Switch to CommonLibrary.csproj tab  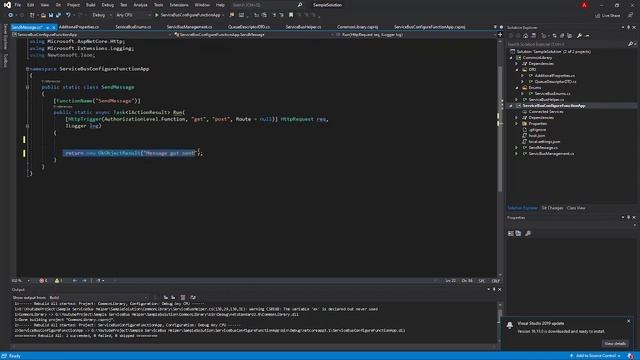click(x=358, y=27)
